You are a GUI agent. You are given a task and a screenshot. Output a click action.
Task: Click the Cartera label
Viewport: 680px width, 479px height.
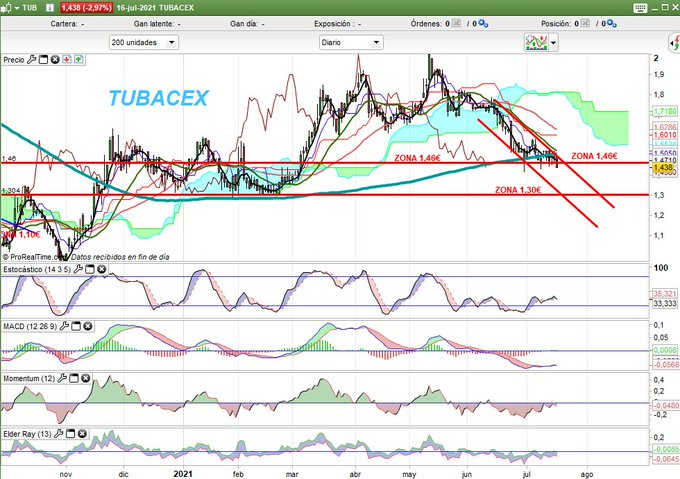tap(64, 24)
